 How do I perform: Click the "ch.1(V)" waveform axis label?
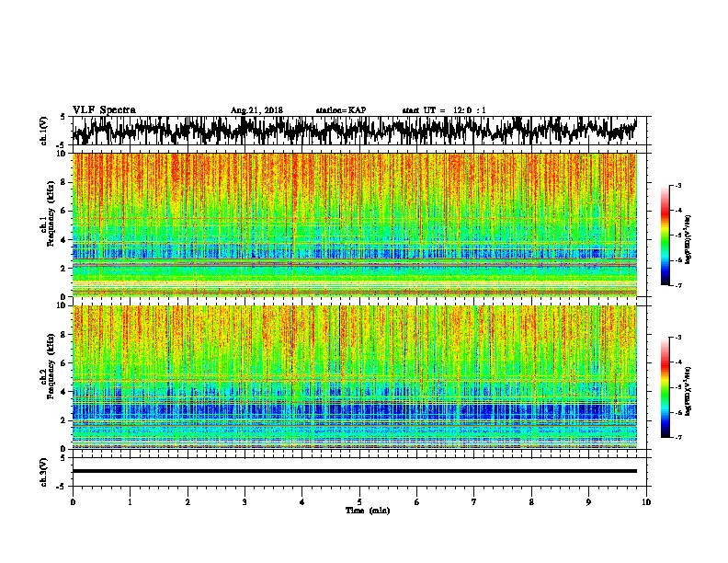43,131
